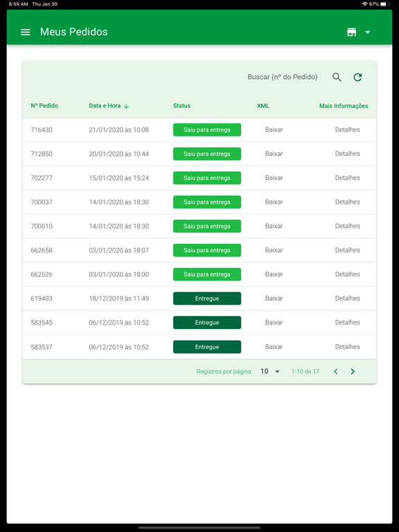399x532 pixels.
Task: Download XML for order 662658
Action: coord(274,250)
